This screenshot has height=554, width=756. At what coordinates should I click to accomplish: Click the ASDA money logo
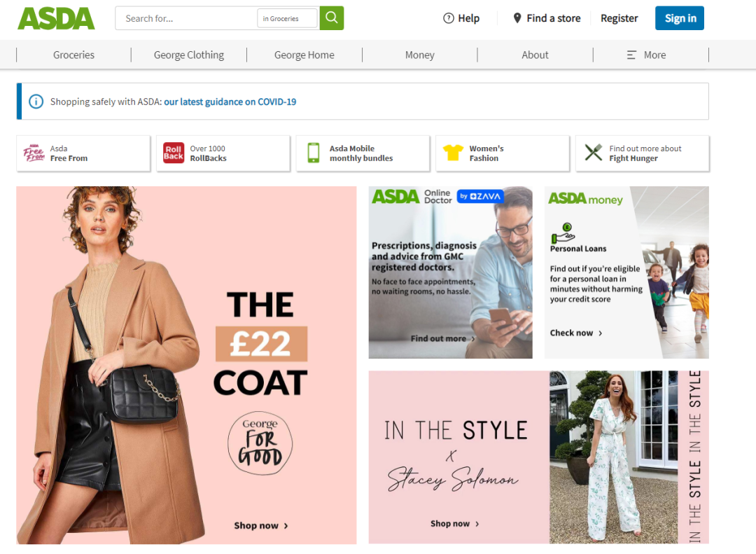[585, 199]
